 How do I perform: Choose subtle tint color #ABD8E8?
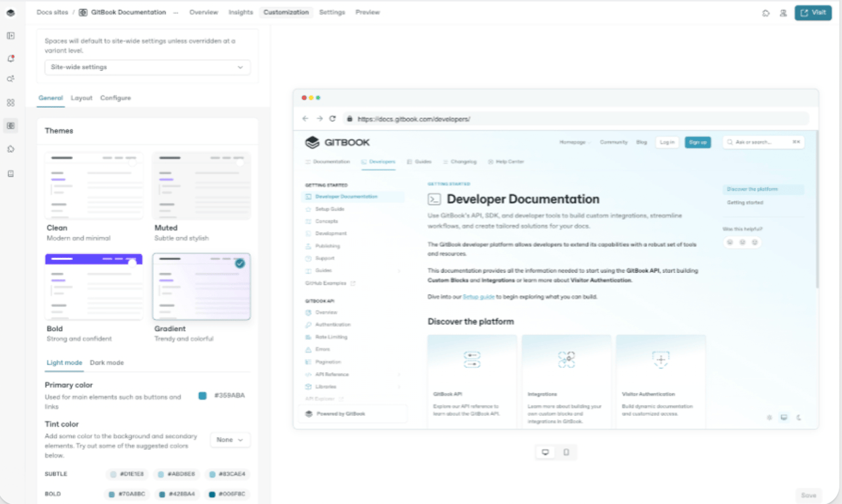(x=177, y=474)
